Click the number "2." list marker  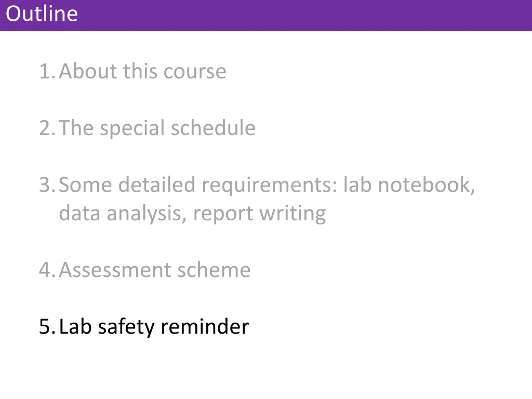click(47, 128)
